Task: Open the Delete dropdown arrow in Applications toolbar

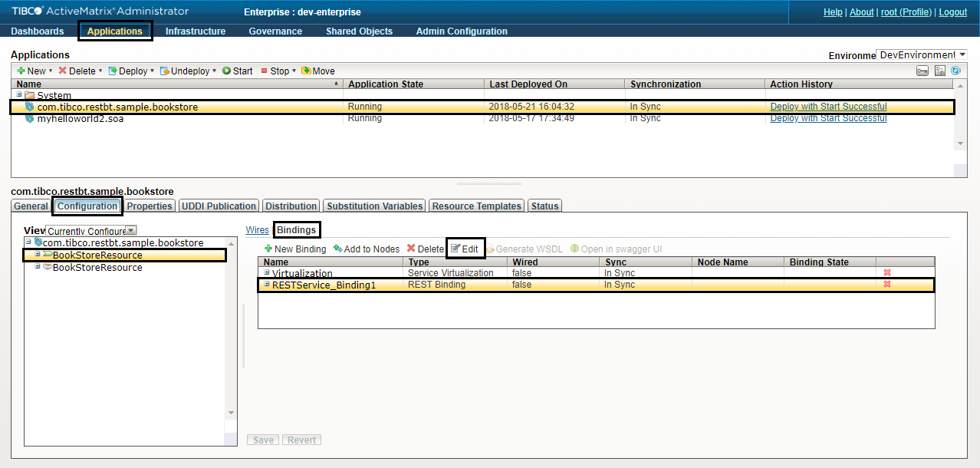Action: point(100,71)
